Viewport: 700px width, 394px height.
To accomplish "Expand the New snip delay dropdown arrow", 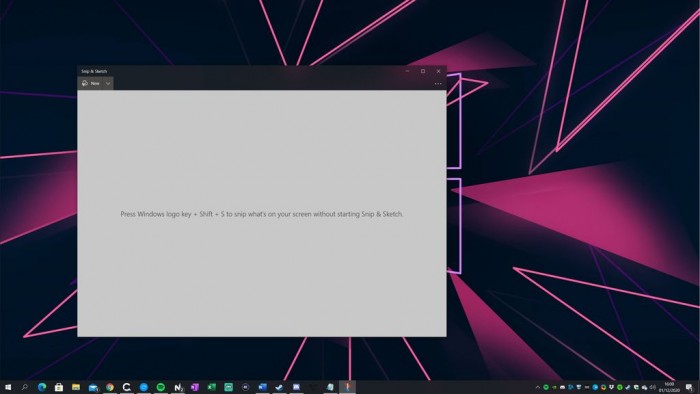I will click(108, 83).
